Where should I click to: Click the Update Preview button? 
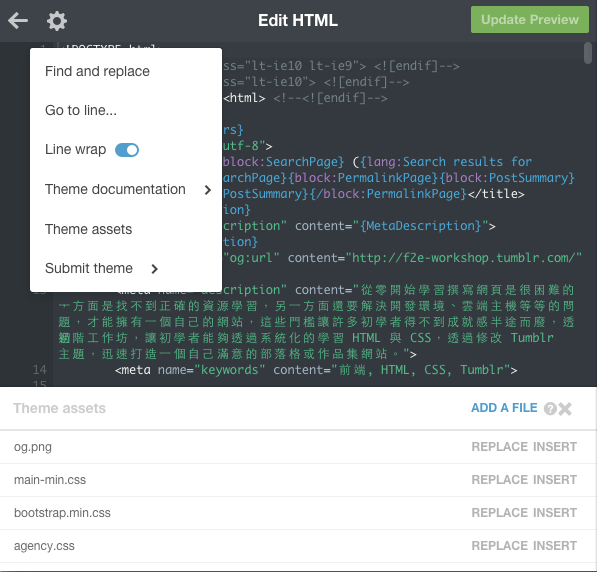[x=530, y=19]
